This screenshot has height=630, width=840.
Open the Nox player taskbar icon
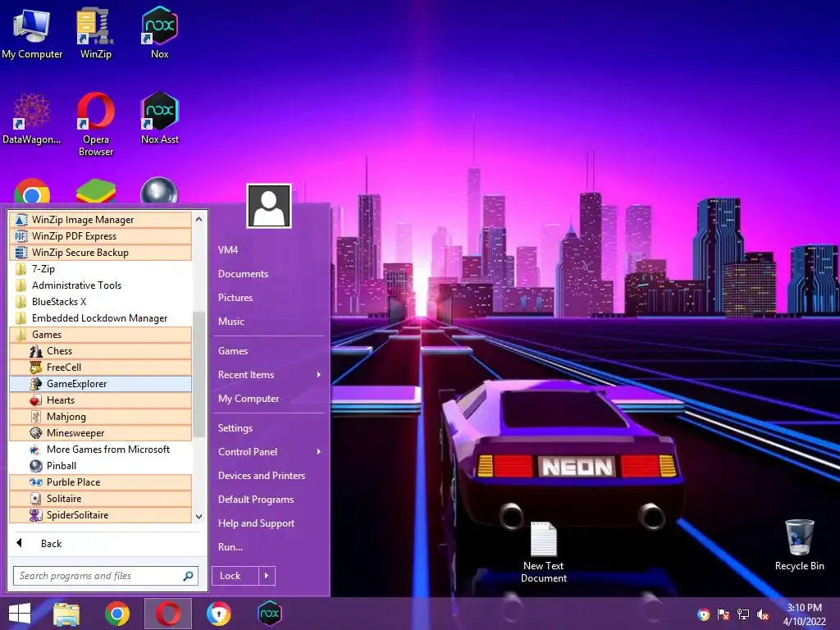click(x=269, y=614)
